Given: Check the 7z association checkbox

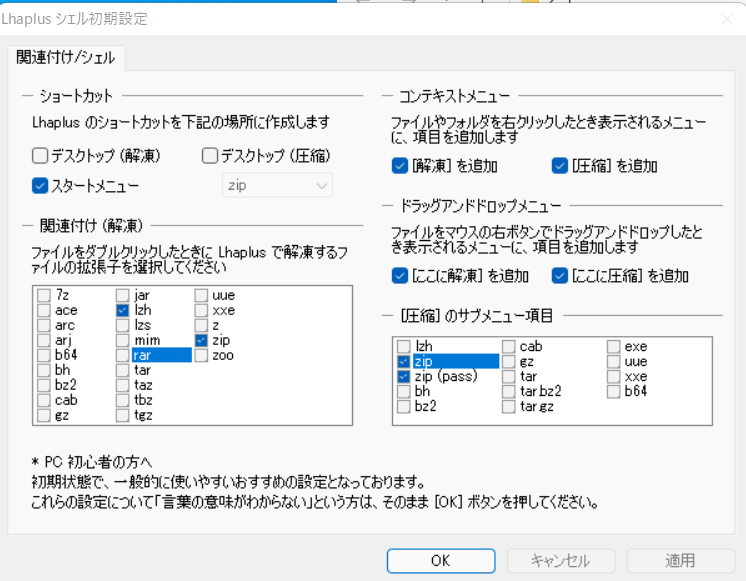Looking at the screenshot, I should pyautogui.click(x=44, y=295).
